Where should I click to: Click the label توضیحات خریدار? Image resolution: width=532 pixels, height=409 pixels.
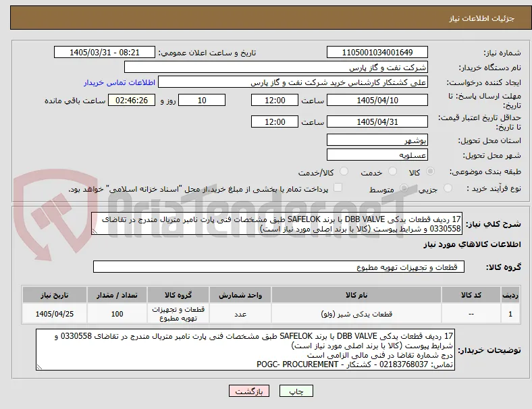pyautogui.click(x=489, y=350)
